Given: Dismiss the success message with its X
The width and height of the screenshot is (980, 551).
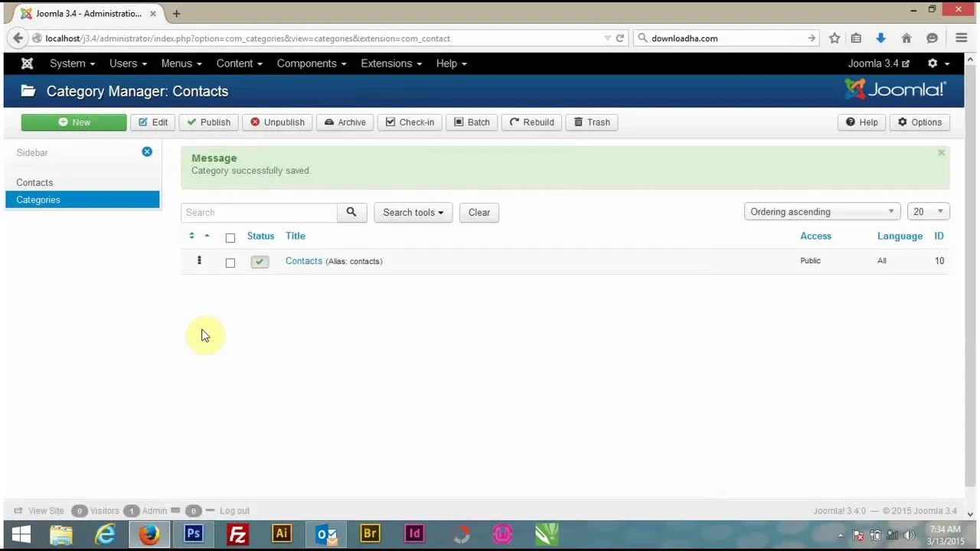Looking at the screenshot, I should coord(941,153).
